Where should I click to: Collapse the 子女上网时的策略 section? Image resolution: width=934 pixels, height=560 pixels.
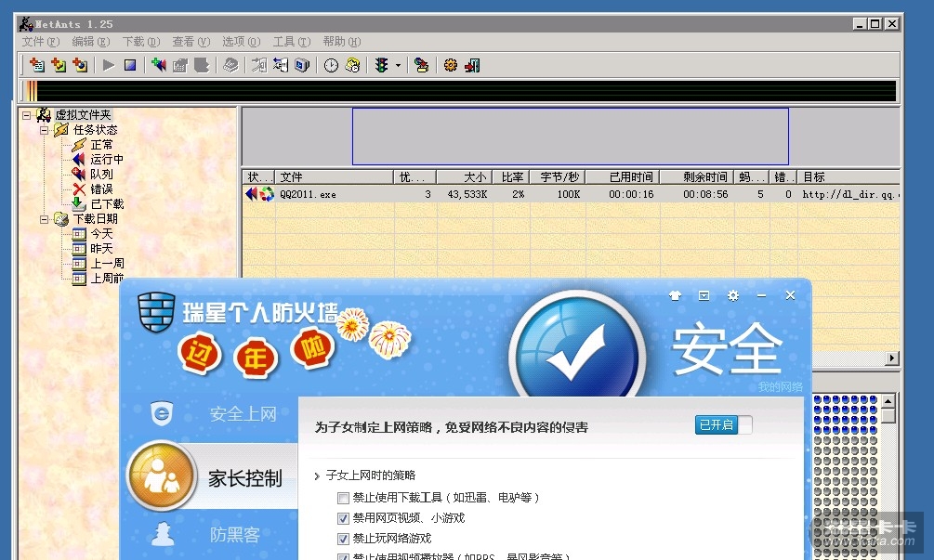317,476
